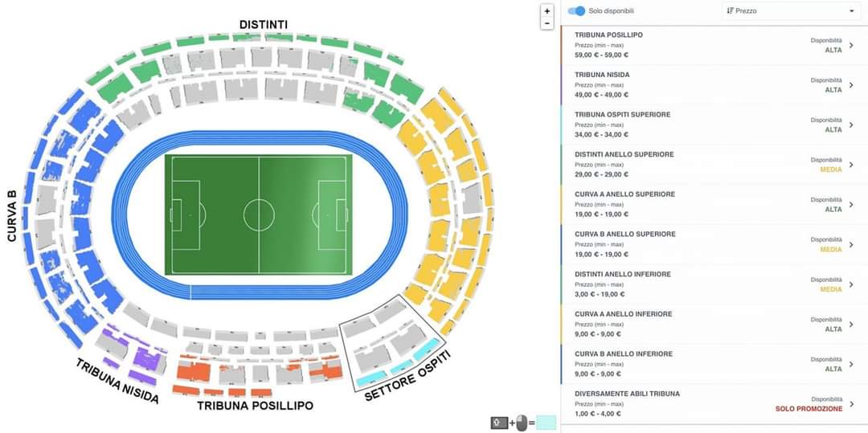Open Diversamente Abili Tribuna chevron
The height and width of the screenshot is (433, 868).
pos(851,404)
